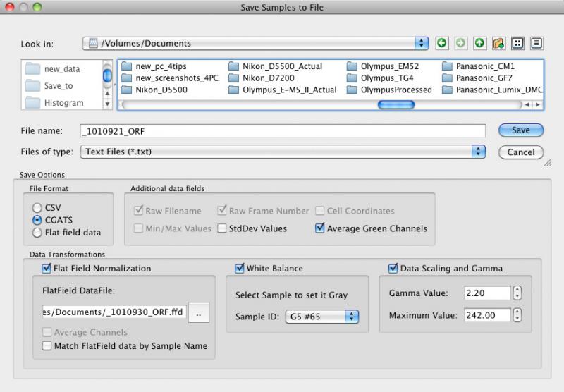Create a new folder icon

click(x=498, y=44)
